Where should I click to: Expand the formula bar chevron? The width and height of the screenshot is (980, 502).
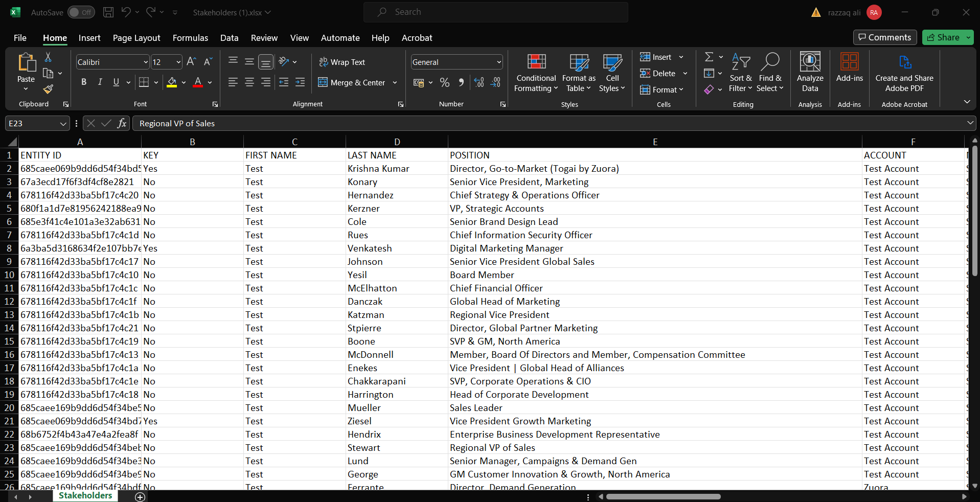[970, 123]
